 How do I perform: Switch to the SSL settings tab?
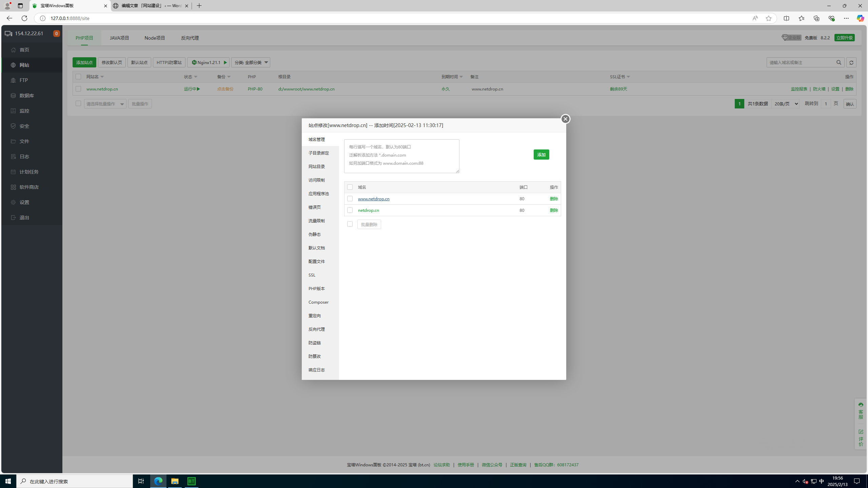(x=312, y=275)
